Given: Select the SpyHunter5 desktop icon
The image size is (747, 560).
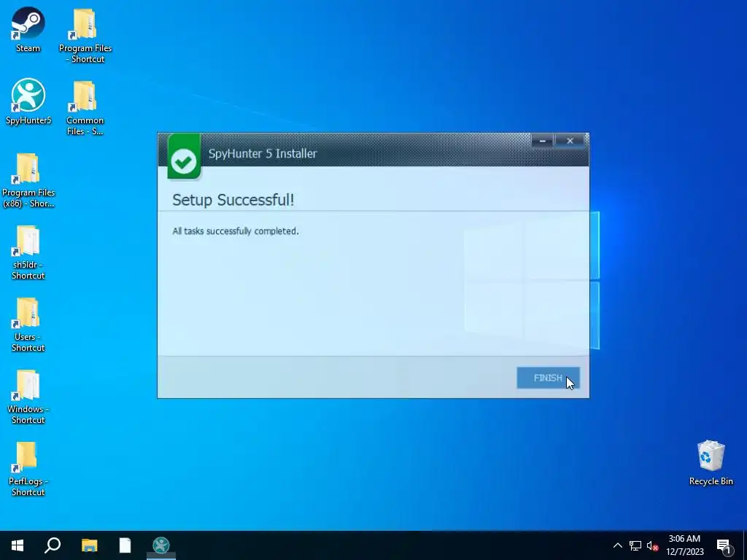Looking at the screenshot, I should pos(28,101).
